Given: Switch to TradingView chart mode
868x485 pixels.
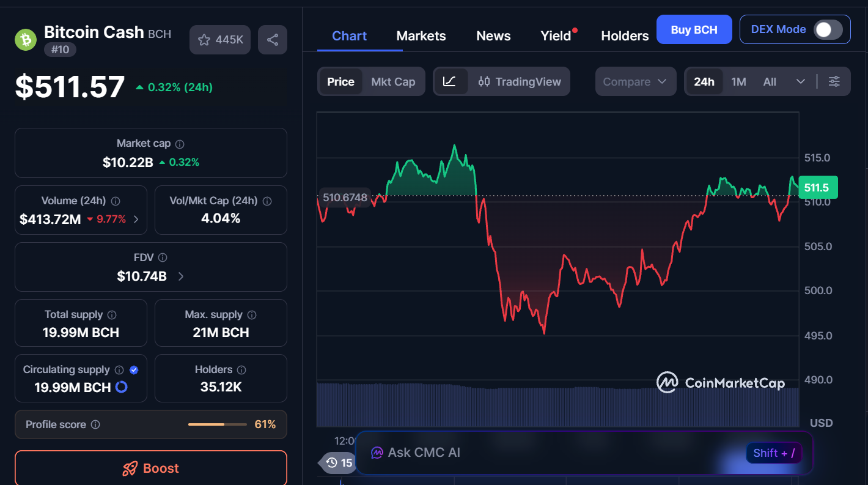Looking at the screenshot, I should (520, 81).
